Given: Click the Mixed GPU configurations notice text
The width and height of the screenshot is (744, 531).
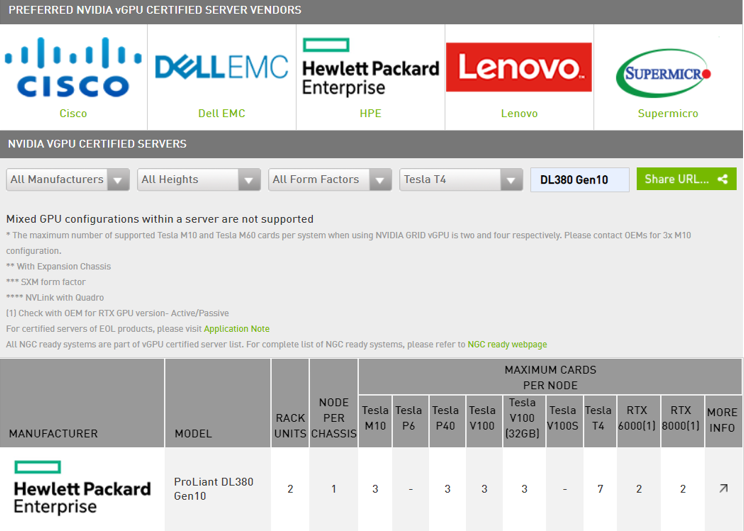Looking at the screenshot, I should pos(160,219).
